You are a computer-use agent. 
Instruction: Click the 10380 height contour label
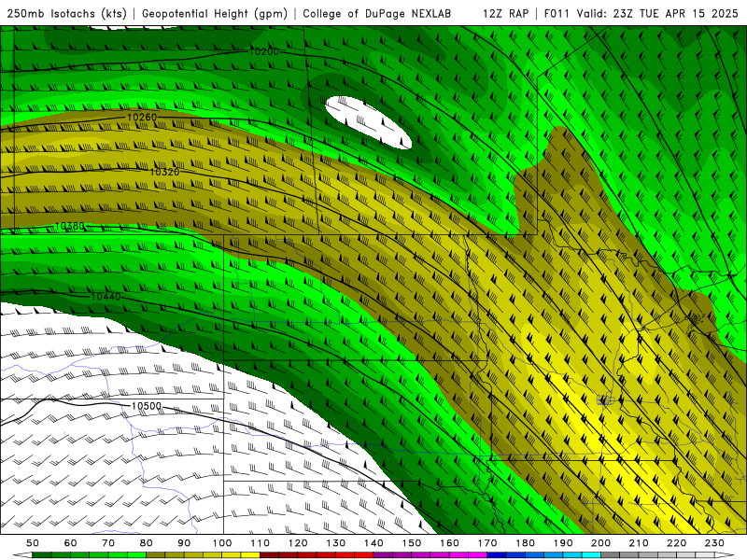[69, 226]
